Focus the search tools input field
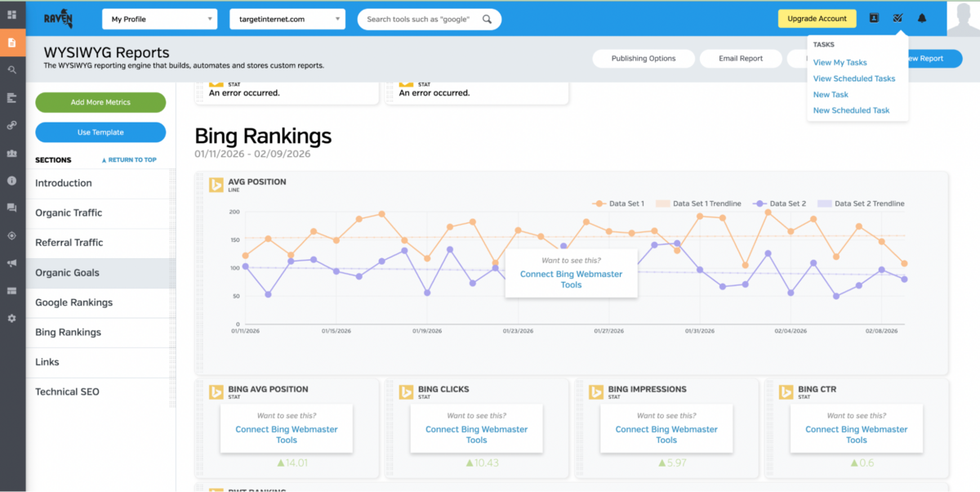The height and width of the screenshot is (492, 980). pos(419,19)
